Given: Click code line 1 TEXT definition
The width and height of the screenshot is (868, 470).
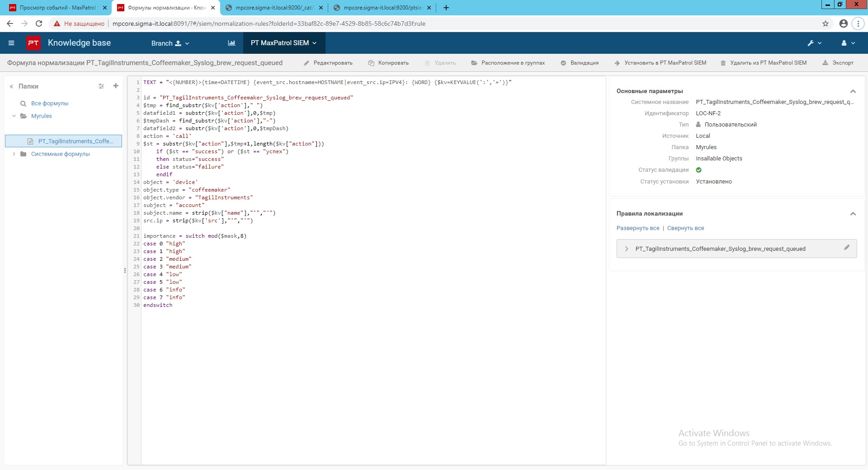Looking at the screenshot, I should (x=327, y=82).
